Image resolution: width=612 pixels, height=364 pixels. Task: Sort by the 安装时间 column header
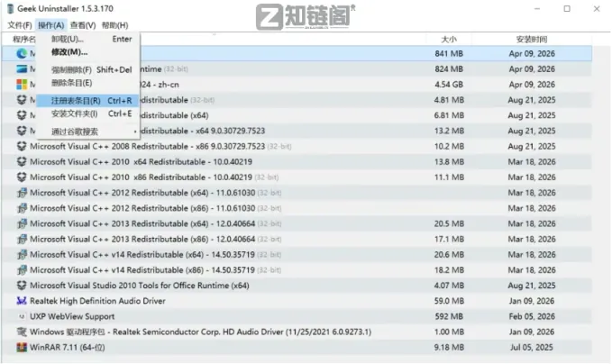(x=532, y=40)
